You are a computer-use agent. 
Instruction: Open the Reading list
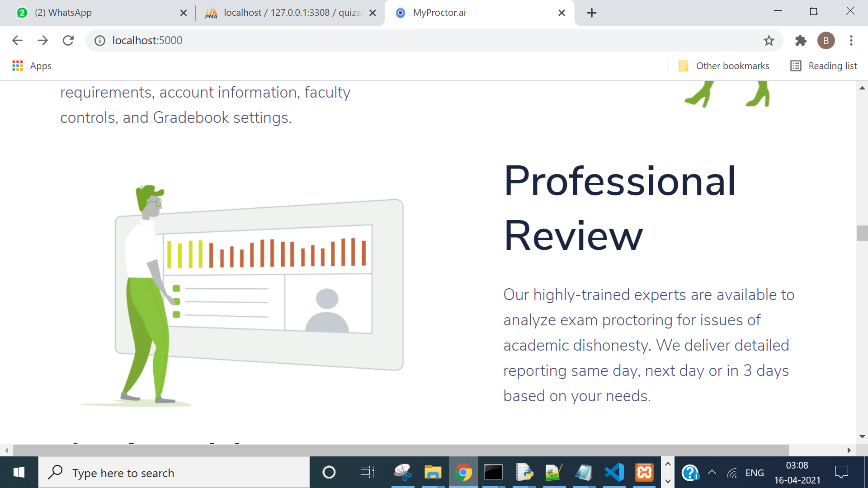(x=824, y=66)
